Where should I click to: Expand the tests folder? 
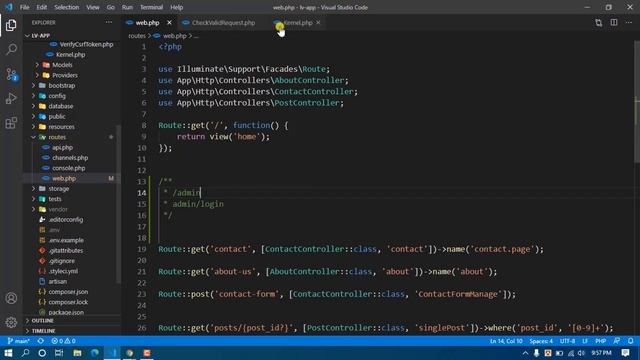point(55,199)
